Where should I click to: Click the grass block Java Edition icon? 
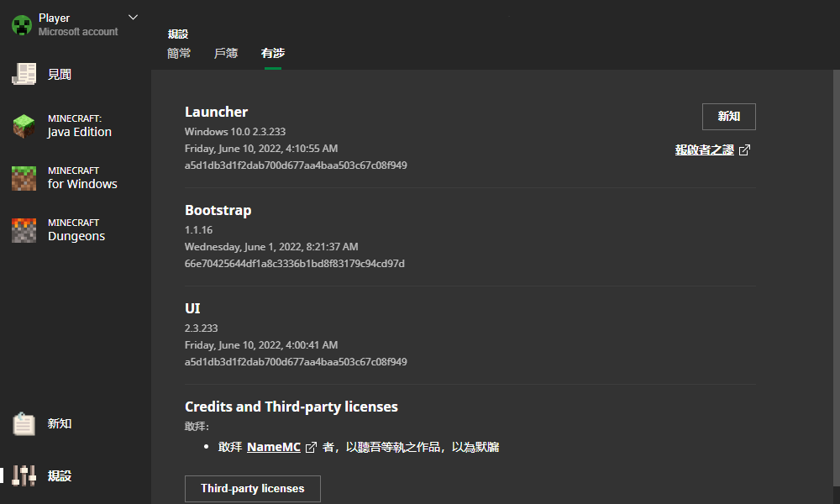pos(24,126)
